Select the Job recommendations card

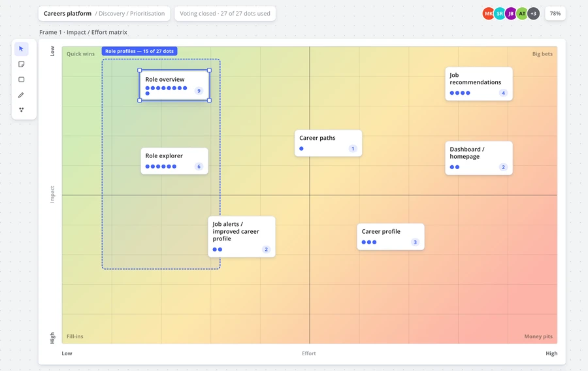point(479,84)
